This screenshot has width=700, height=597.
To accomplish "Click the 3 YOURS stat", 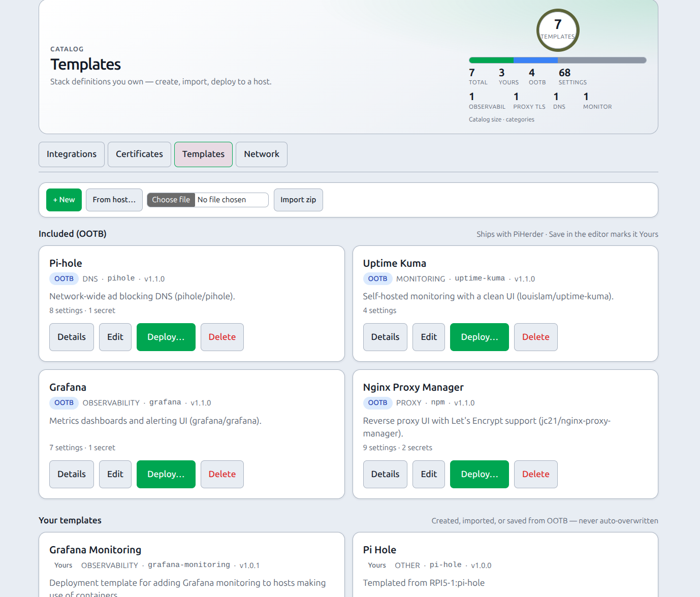I will (x=508, y=77).
